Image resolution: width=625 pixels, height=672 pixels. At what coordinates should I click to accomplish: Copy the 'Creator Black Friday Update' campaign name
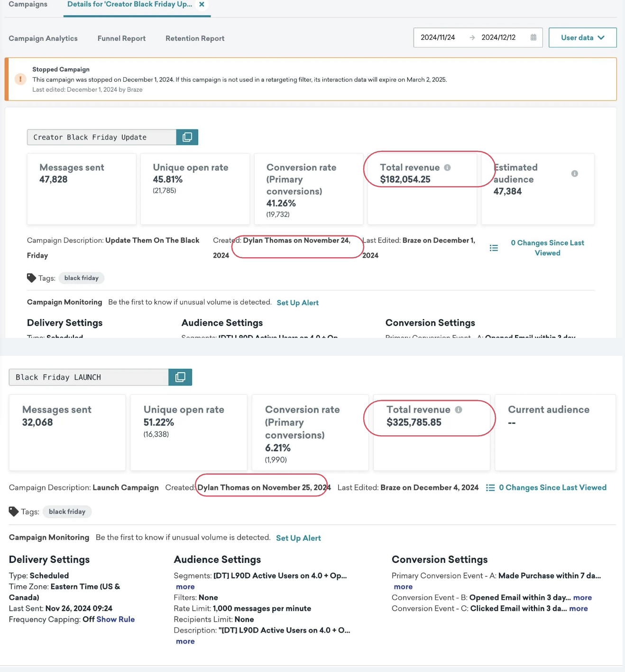click(187, 137)
